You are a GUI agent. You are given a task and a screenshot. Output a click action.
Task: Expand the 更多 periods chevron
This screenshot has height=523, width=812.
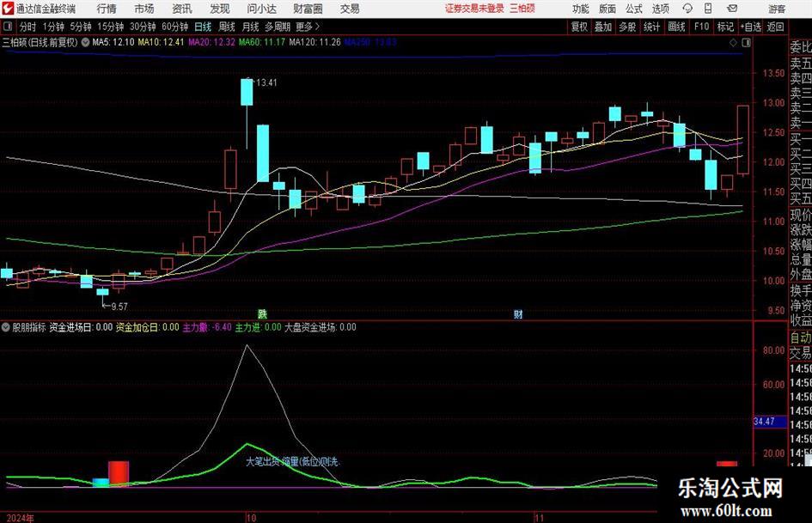317,27
